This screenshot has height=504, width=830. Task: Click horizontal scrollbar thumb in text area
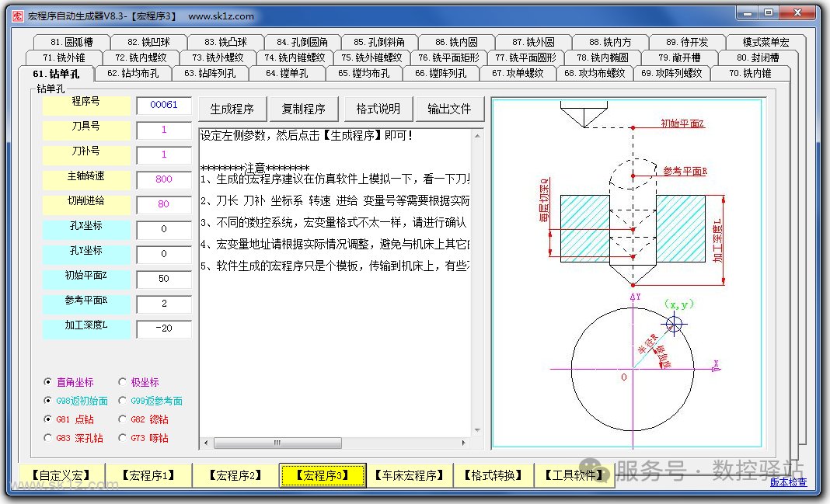click(x=277, y=443)
